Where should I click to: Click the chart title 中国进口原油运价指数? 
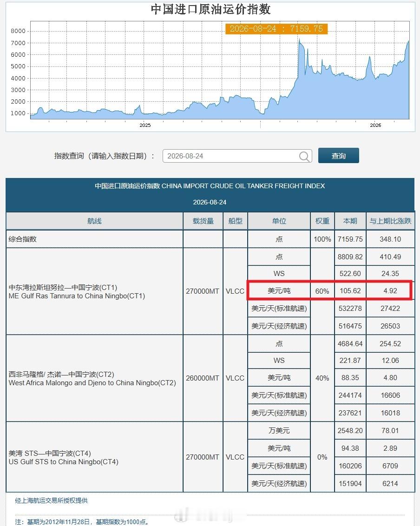(210, 9)
